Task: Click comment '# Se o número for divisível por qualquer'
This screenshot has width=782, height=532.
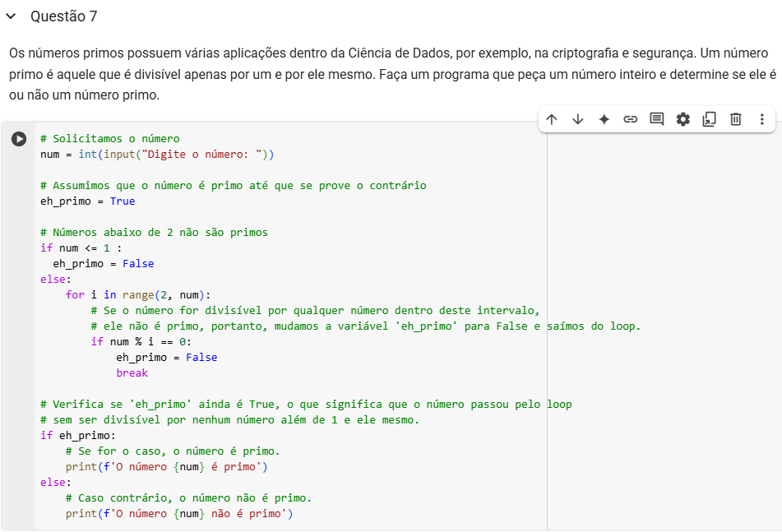Action: tap(315, 310)
